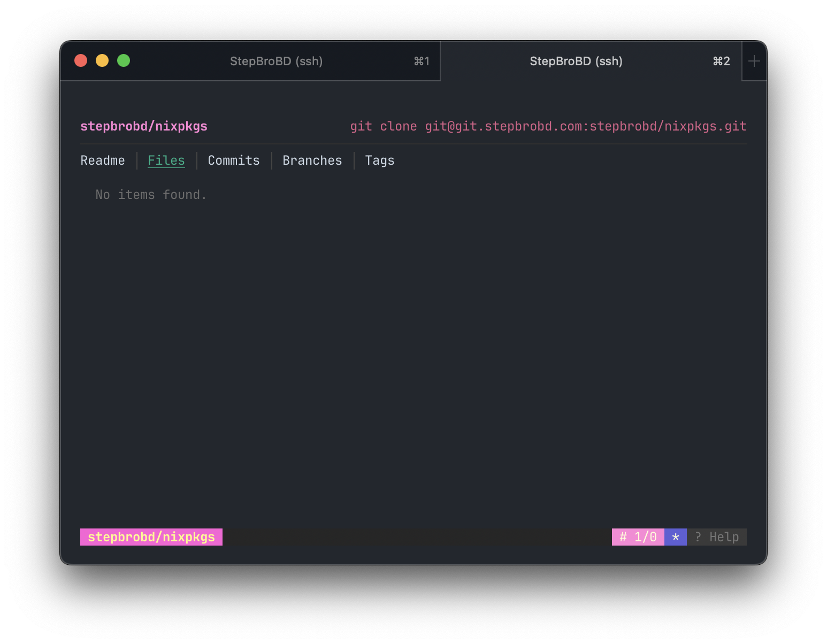Click the page counter showing 1/0
This screenshot has width=827, height=644.
coord(638,536)
